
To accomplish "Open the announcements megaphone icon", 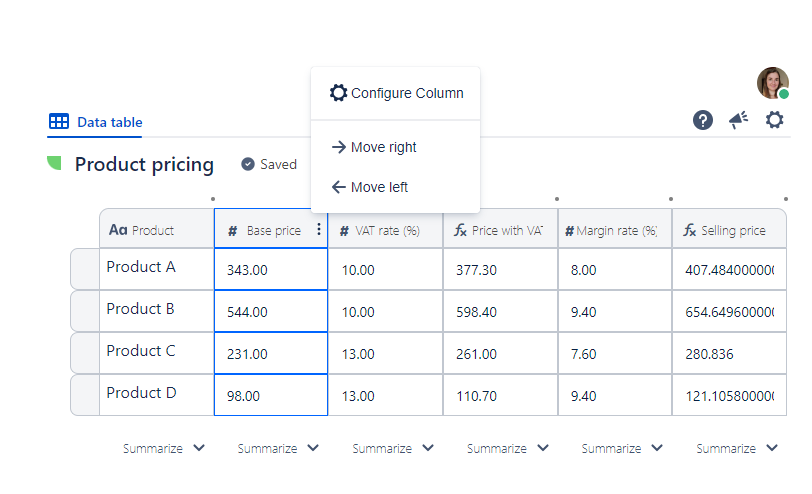I will point(738,120).
